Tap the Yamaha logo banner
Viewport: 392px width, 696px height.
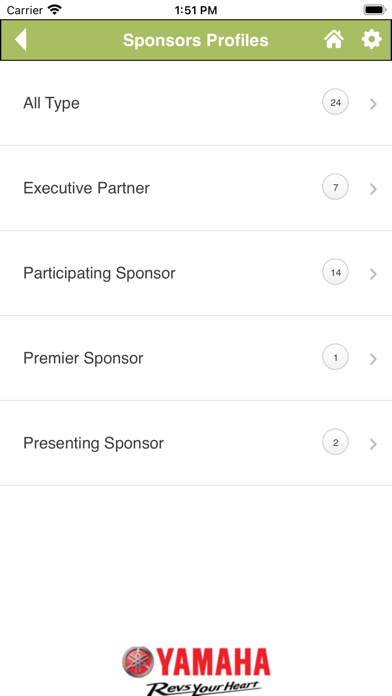[196, 670]
